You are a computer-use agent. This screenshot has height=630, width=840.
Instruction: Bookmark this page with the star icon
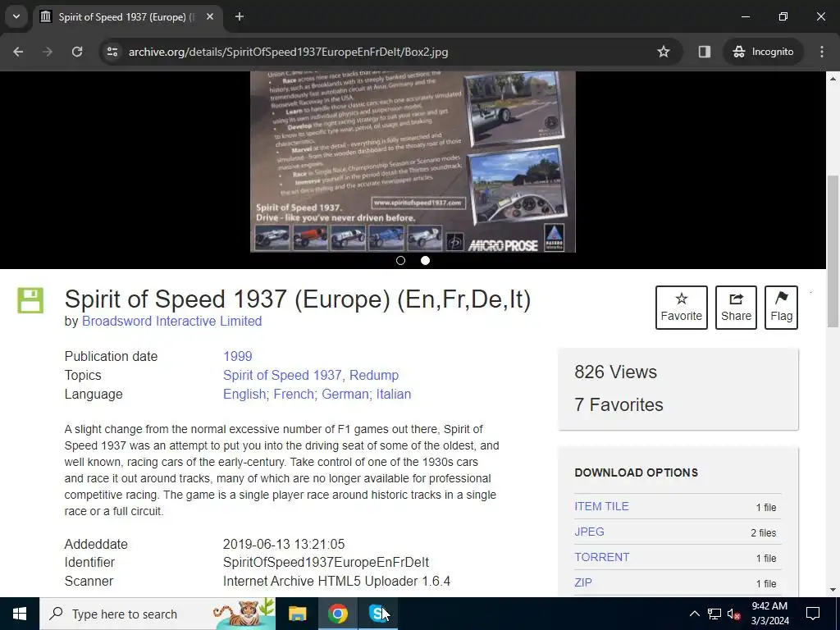tap(663, 52)
